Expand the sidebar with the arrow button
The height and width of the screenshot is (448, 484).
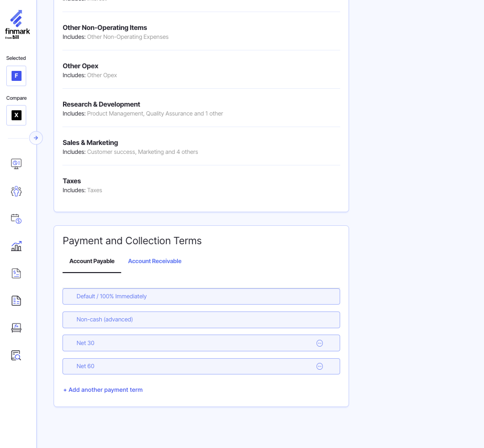[x=36, y=138]
